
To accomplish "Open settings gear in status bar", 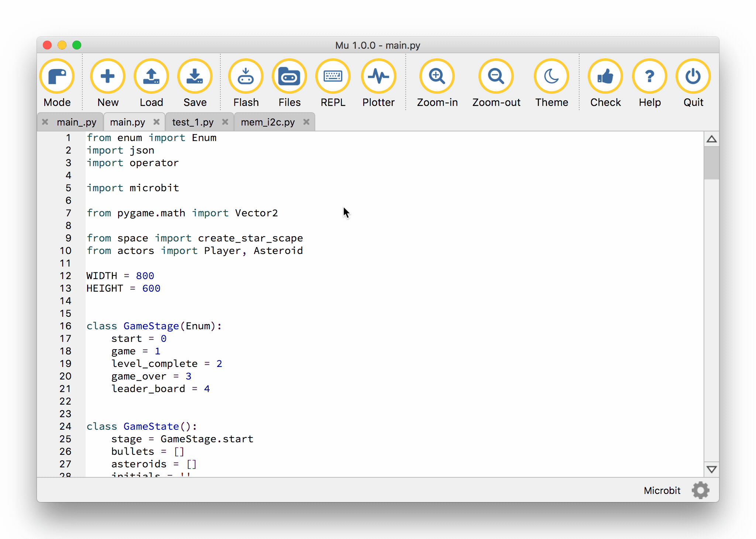I will point(700,490).
